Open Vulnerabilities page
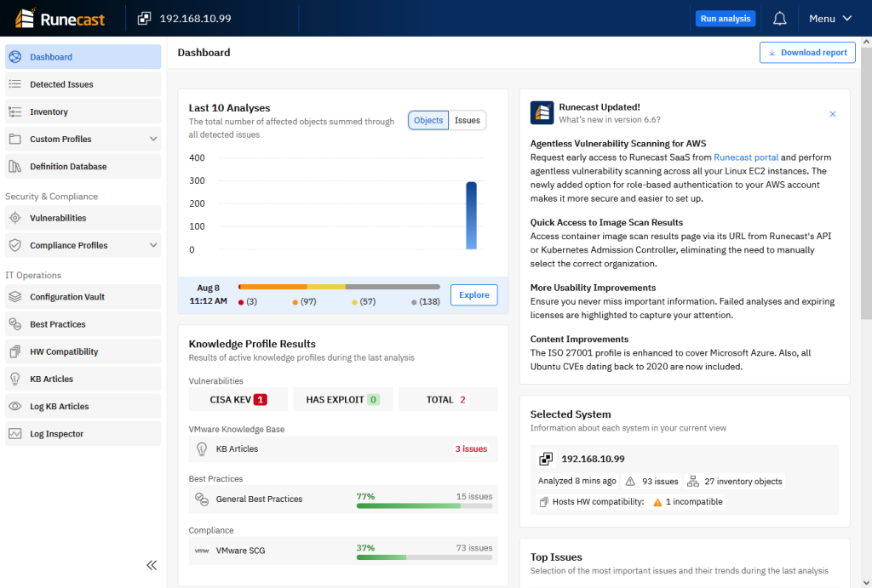Viewport: 872px width, 588px height. click(83, 218)
